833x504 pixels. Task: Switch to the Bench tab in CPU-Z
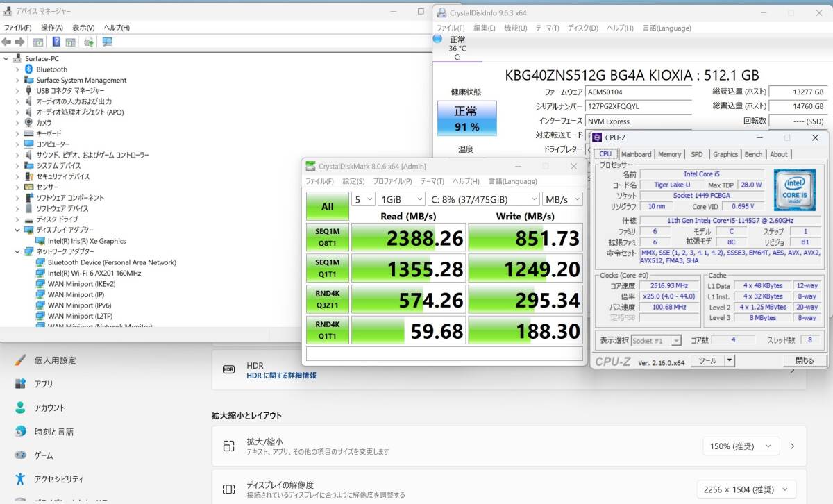pos(753,154)
